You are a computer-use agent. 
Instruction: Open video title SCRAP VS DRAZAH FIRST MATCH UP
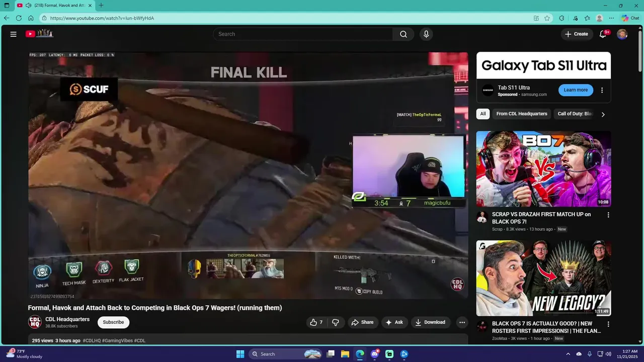541,218
